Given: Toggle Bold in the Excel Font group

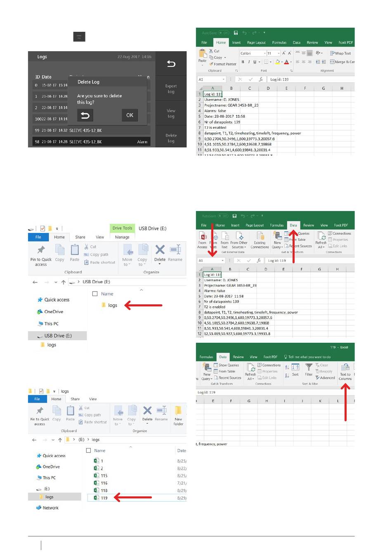Looking at the screenshot, I should click(x=243, y=62).
